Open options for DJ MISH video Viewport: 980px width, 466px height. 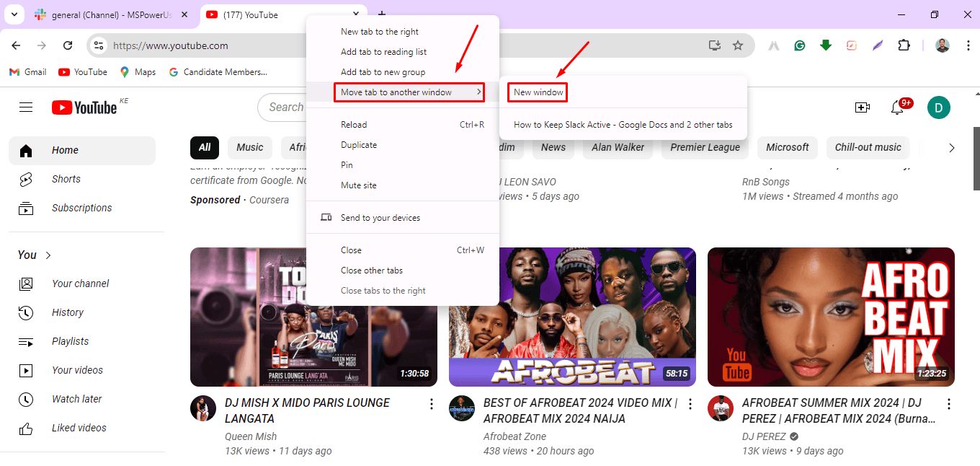[x=432, y=404]
